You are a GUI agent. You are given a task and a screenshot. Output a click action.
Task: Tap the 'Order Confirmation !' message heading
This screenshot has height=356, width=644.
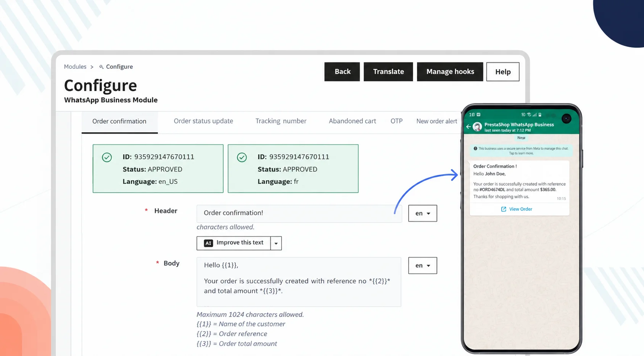495,166
